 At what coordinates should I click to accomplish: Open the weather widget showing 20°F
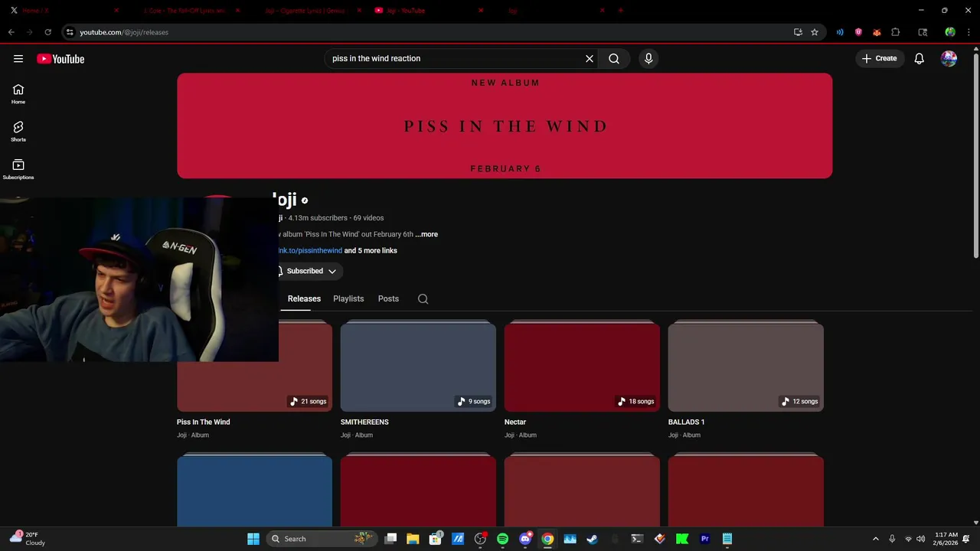click(28, 539)
